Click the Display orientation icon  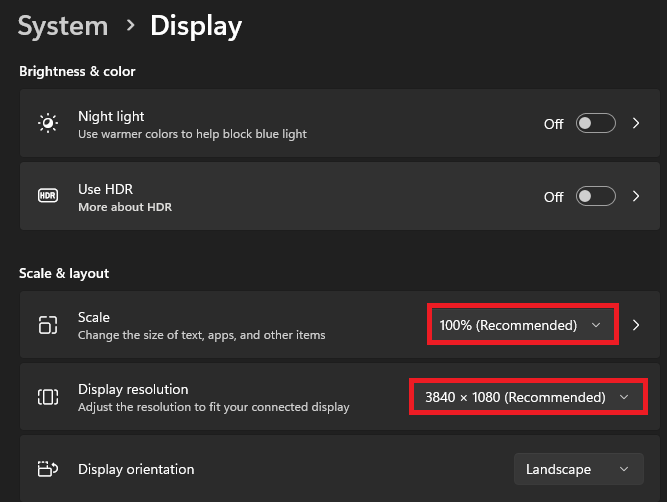tap(48, 469)
